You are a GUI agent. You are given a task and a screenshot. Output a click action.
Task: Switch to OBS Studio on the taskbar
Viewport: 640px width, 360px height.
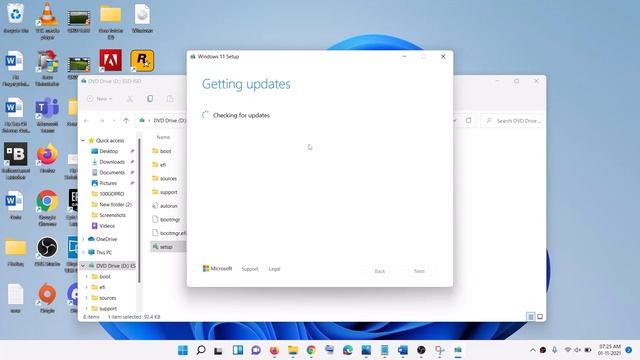(x=421, y=350)
